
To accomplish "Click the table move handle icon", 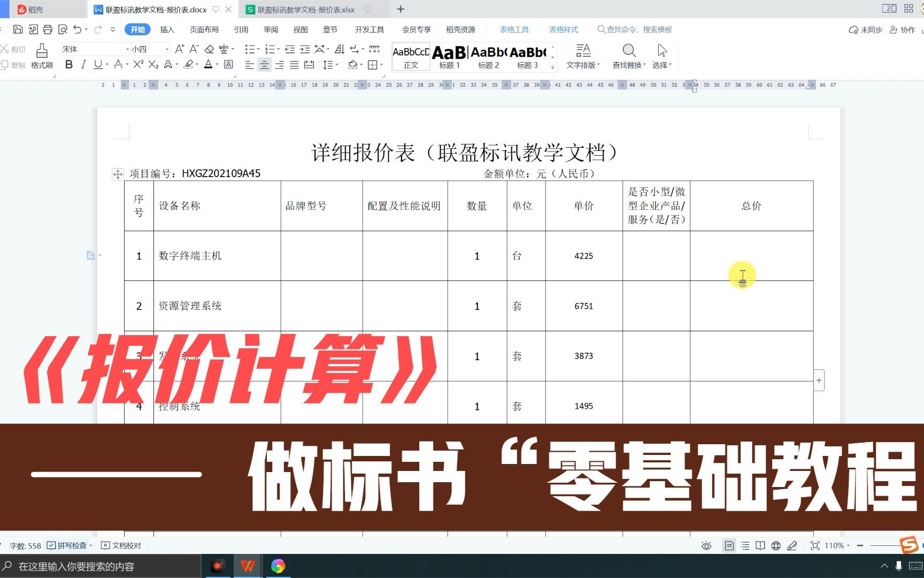I will point(118,174).
